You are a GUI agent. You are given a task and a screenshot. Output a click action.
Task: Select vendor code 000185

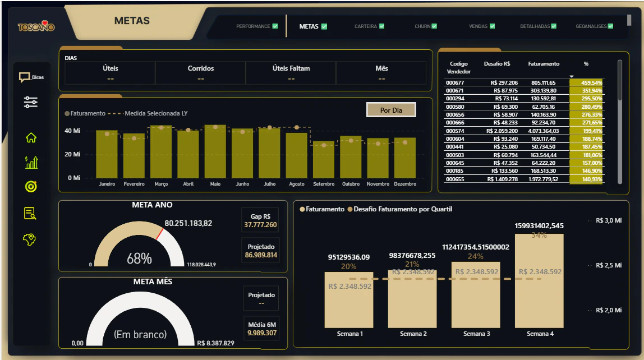[454, 171]
